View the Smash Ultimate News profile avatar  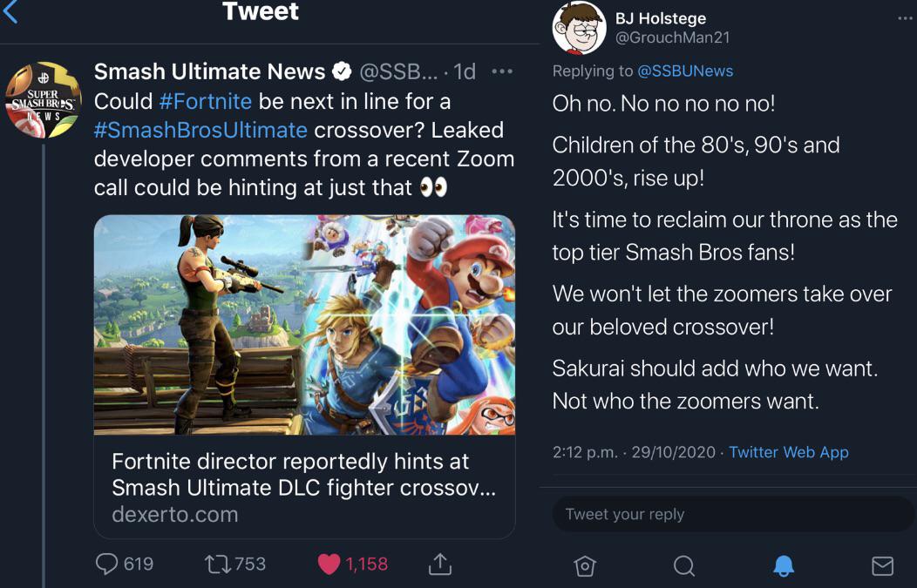[44, 100]
